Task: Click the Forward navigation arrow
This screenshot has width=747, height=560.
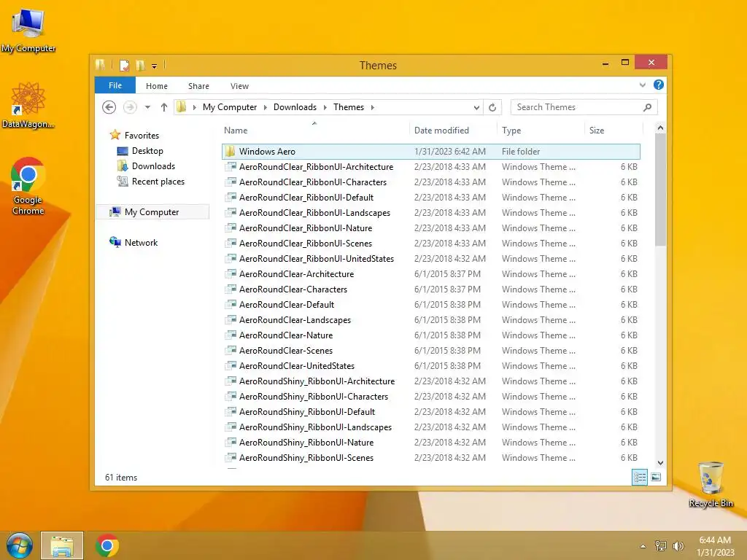Action: point(130,107)
